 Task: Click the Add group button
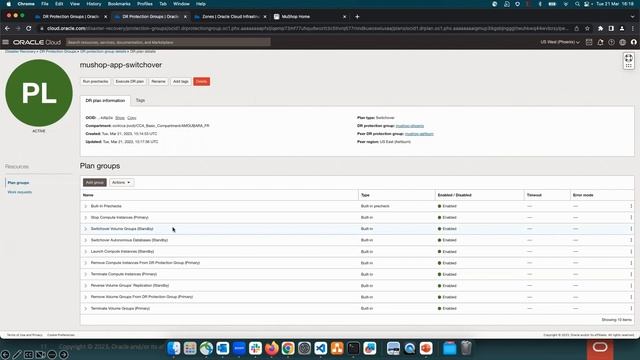pos(95,182)
